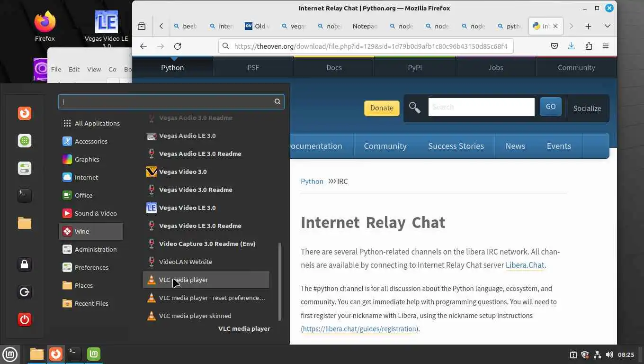Select All Applications category
Image resolution: width=644 pixels, height=364 pixels.
(91, 123)
